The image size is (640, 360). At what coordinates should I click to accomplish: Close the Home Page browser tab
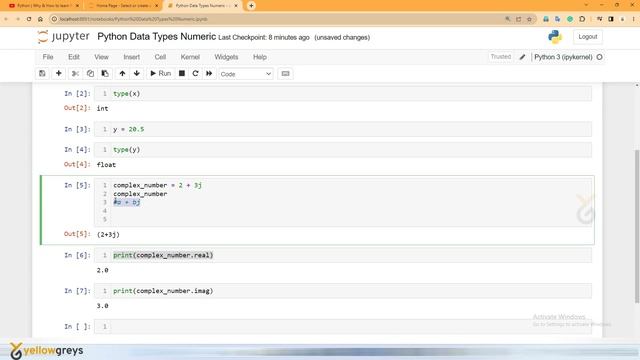pyautogui.click(x=157, y=6)
